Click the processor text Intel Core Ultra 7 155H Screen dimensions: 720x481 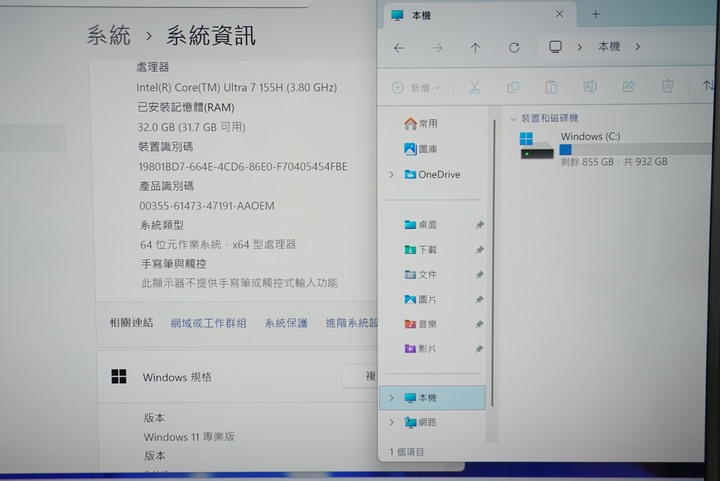point(236,87)
